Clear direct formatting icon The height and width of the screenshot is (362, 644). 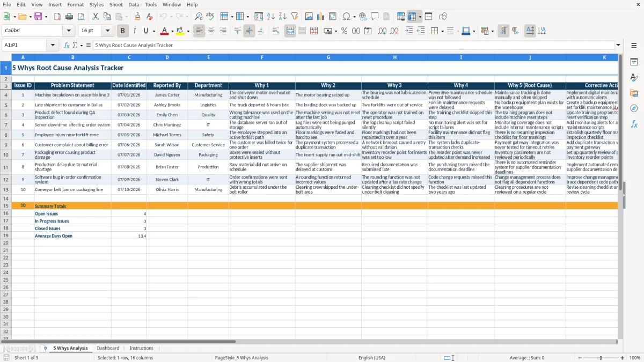tap(149, 17)
